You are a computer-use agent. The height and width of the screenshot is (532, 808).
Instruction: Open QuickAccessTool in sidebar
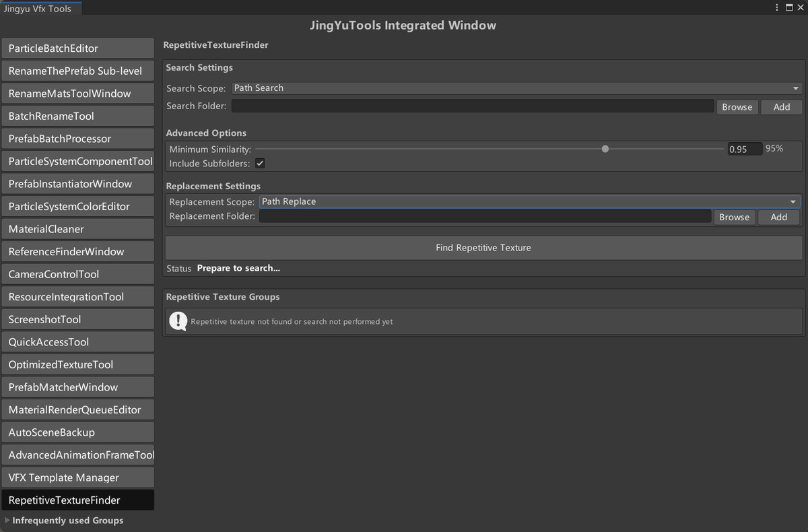pos(77,342)
